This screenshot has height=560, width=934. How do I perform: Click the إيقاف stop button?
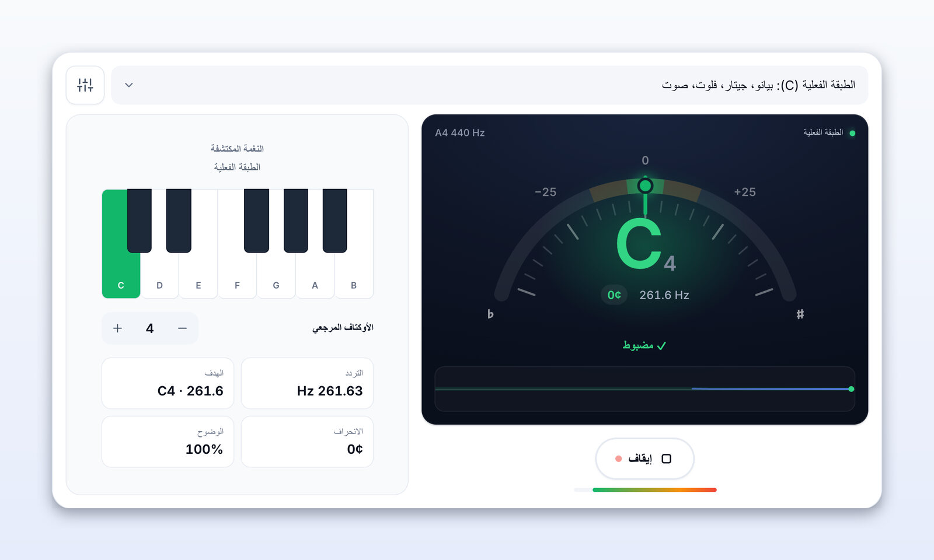point(644,459)
